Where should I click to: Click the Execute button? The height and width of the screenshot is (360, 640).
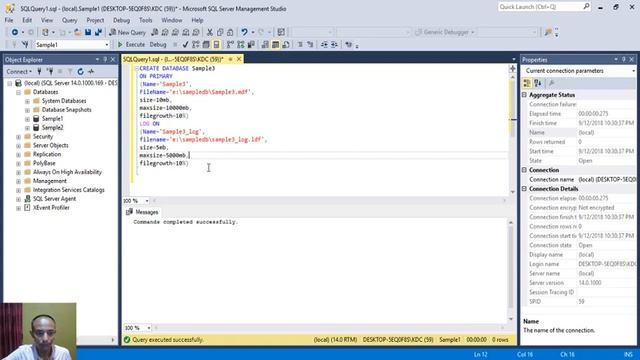click(131, 44)
